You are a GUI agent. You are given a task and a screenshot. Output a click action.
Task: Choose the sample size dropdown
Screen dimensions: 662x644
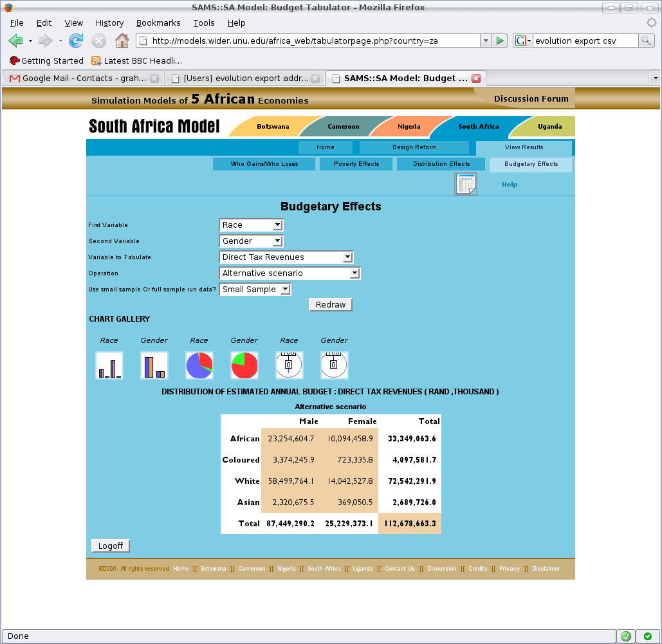click(x=255, y=290)
